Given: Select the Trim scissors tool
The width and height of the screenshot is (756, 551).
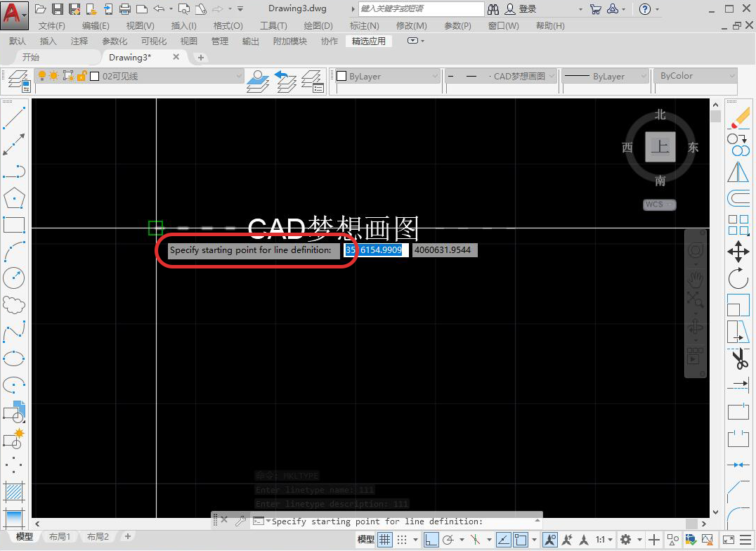Looking at the screenshot, I should tap(738, 358).
